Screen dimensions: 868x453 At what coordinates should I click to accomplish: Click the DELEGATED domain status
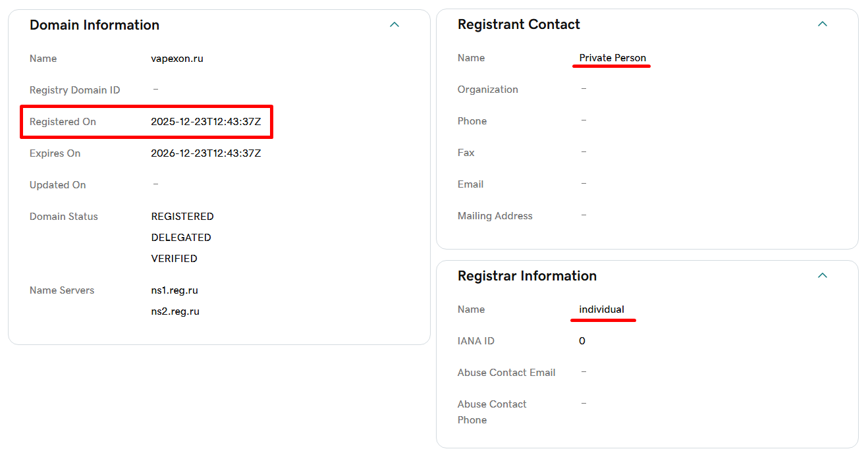point(181,238)
